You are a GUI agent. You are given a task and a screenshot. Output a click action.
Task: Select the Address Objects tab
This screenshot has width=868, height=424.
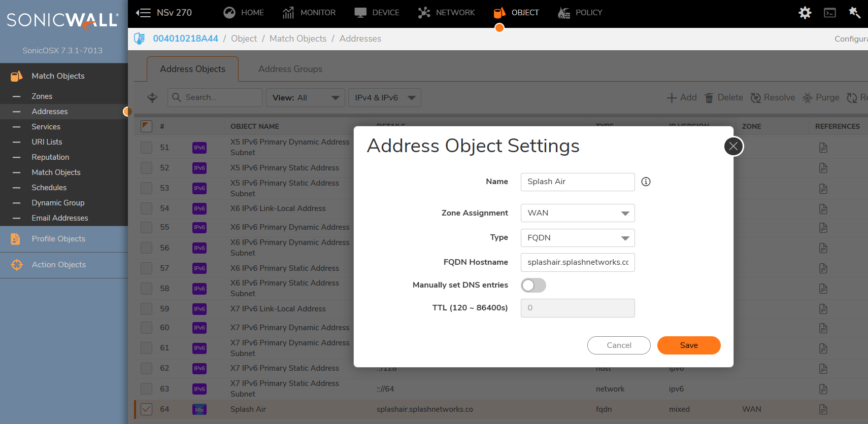(192, 69)
